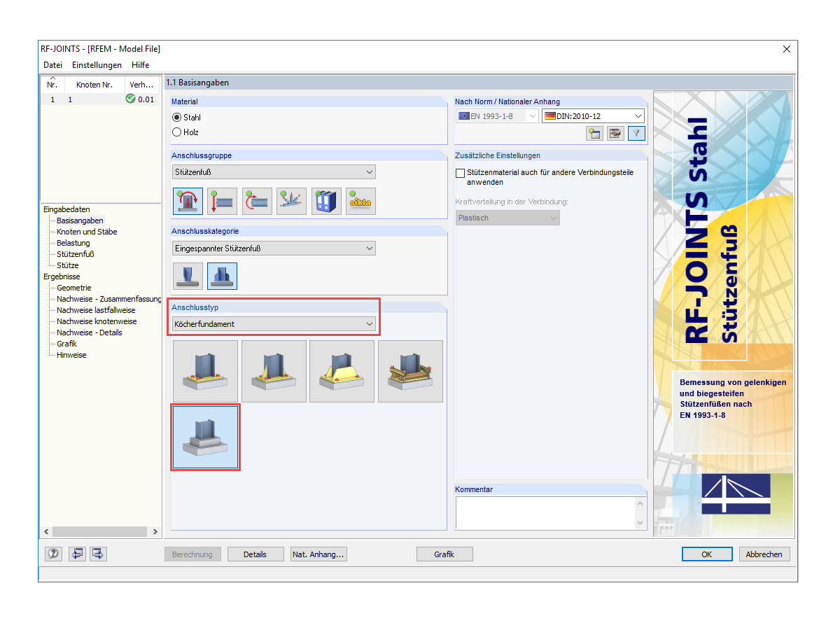Select the Stahl material radio button

tap(176, 118)
